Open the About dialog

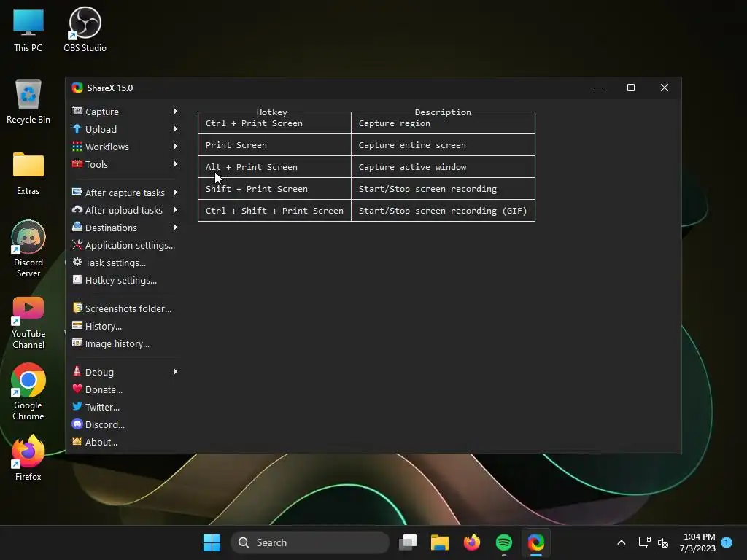(x=125, y=442)
